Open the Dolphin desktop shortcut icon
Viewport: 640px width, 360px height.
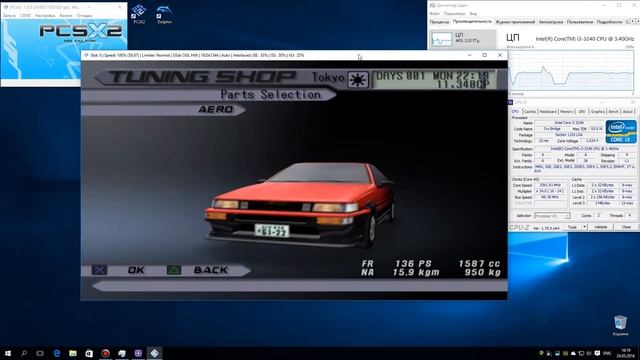[164, 14]
